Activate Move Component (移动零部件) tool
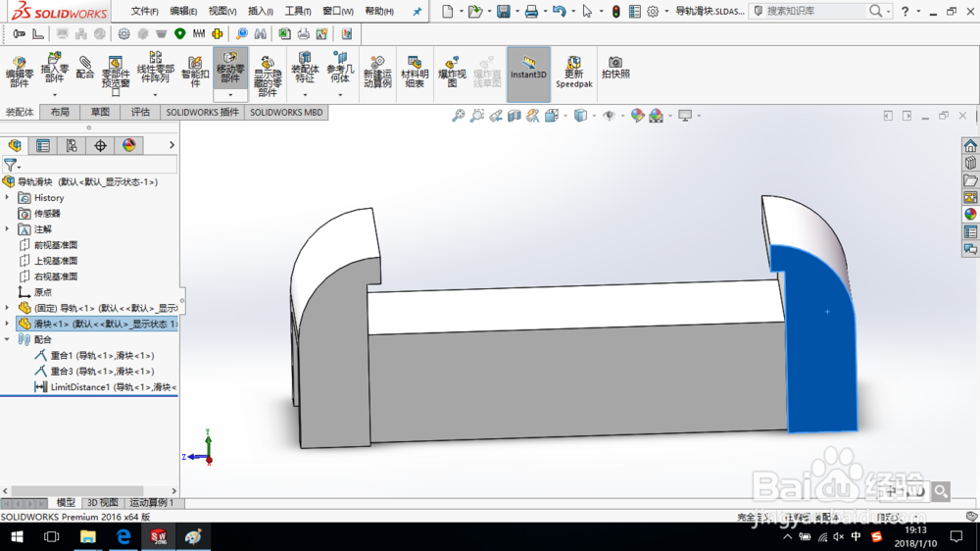980x551 pixels. [230, 68]
